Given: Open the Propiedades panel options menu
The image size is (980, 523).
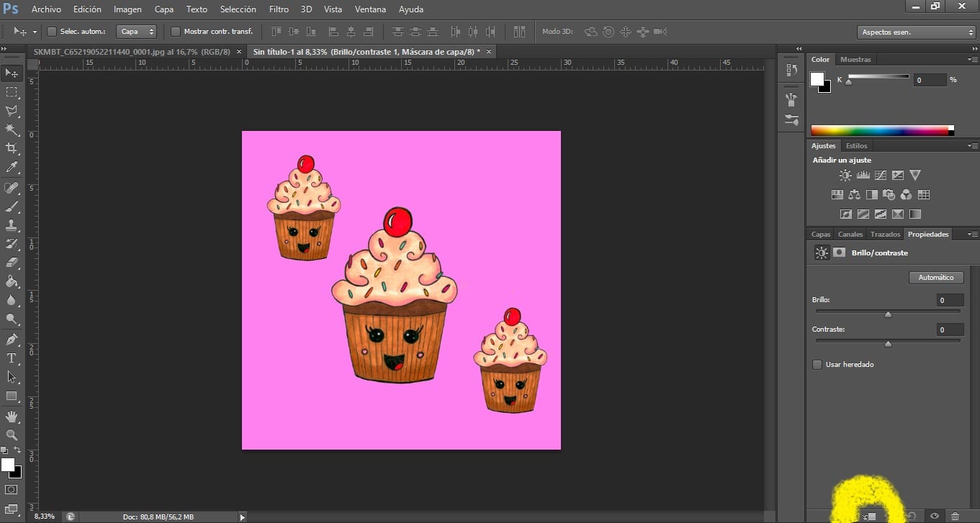Looking at the screenshot, I should (x=972, y=234).
